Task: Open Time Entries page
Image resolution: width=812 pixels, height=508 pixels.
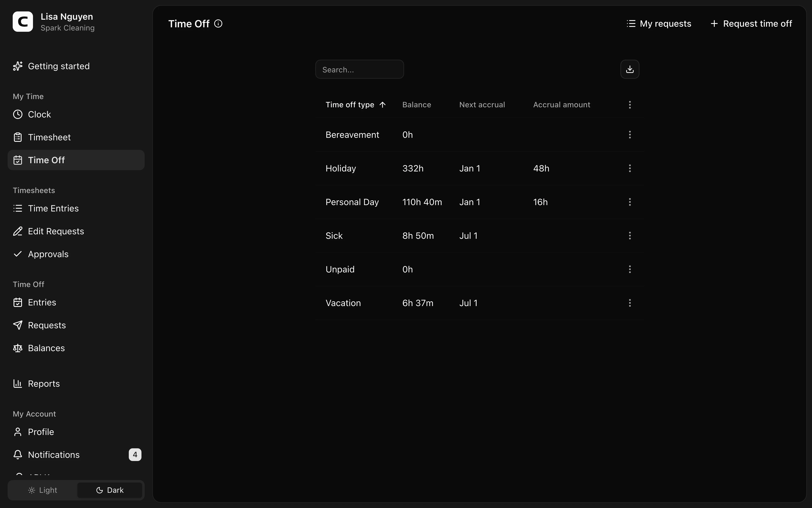Action: tap(76, 208)
